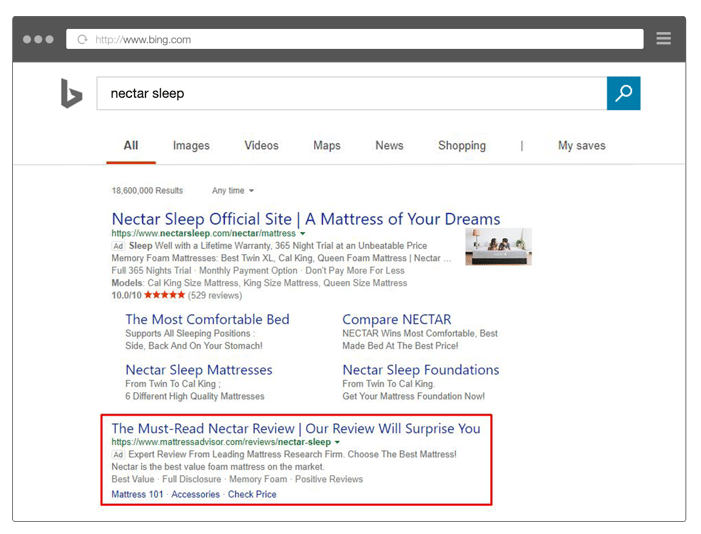Expand the Any time filter dropdown

233,191
